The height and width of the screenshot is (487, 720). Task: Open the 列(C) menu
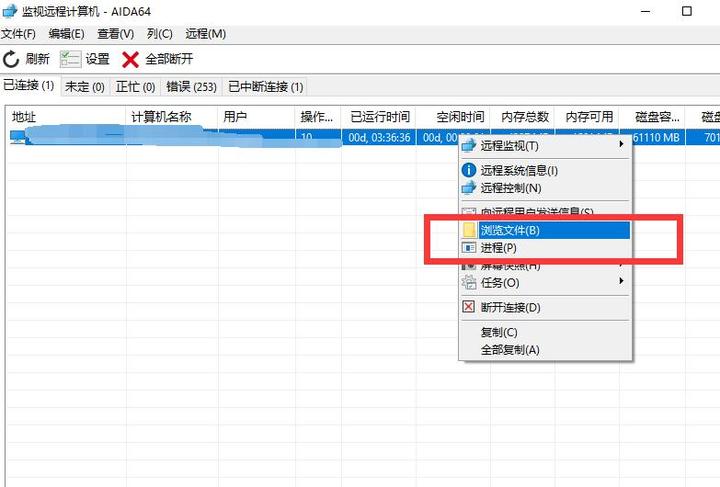(x=160, y=34)
